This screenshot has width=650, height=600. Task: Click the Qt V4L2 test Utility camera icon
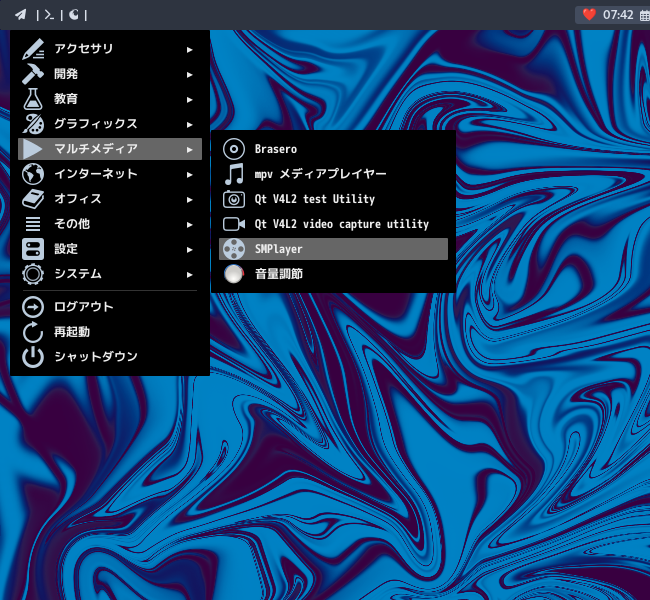[x=234, y=199]
